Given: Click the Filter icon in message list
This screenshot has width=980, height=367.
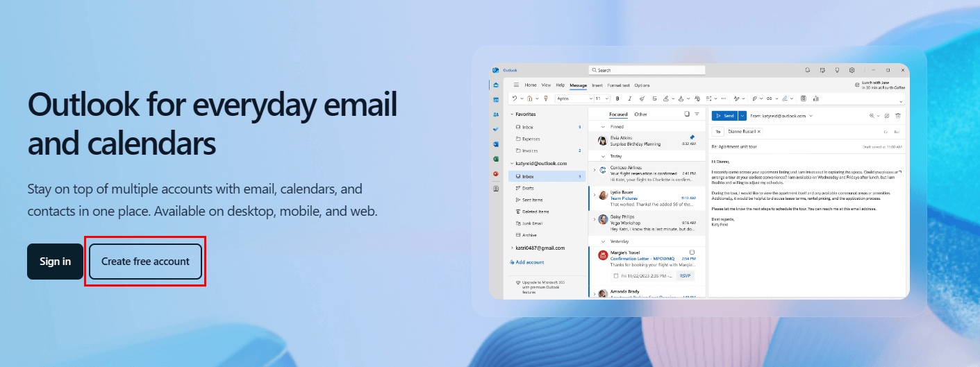Looking at the screenshot, I should pos(697,114).
